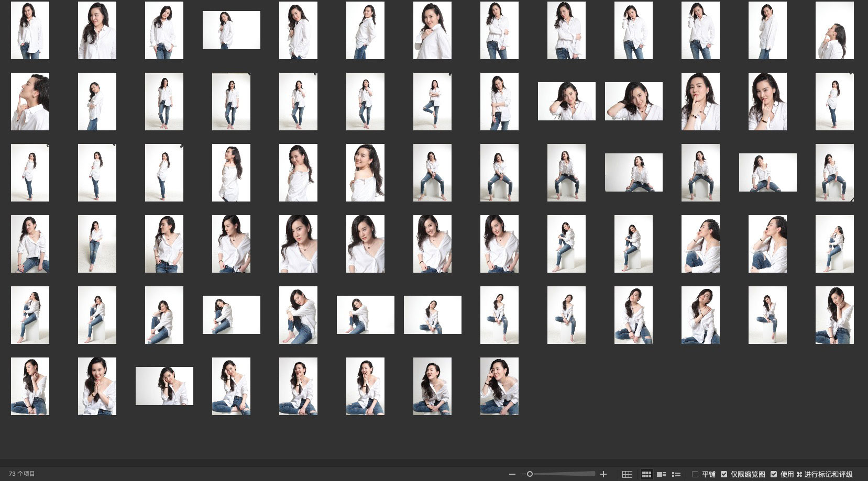Select the last thumbnail in the top row
The height and width of the screenshot is (481, 868).
834,30
